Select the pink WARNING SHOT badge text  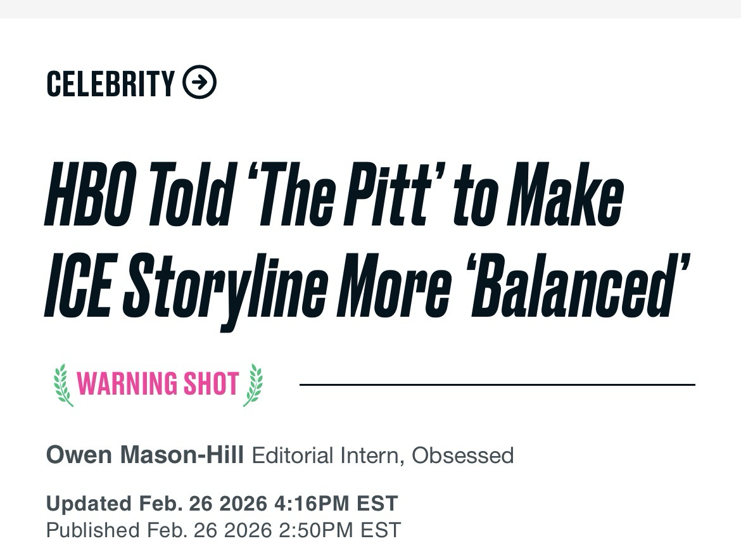tap(158, 385)
